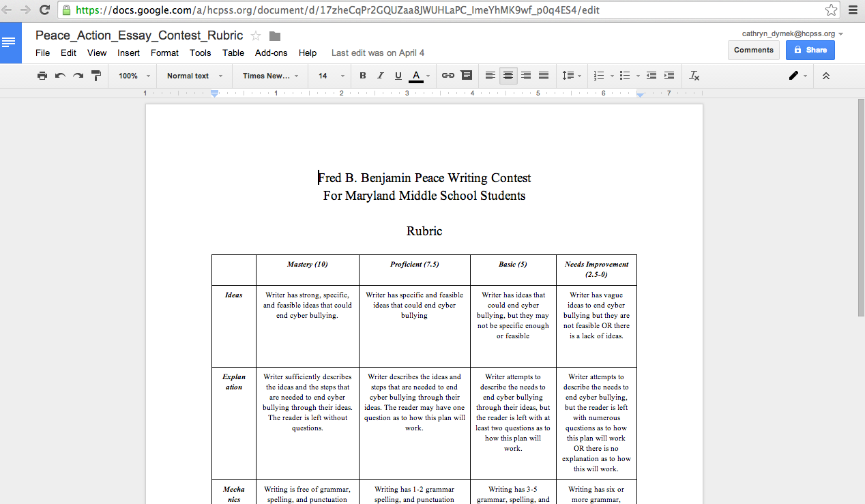Viewport: 865px width, 504px height.
Task: Click the Increase indent icon
Action: (669, 76)
